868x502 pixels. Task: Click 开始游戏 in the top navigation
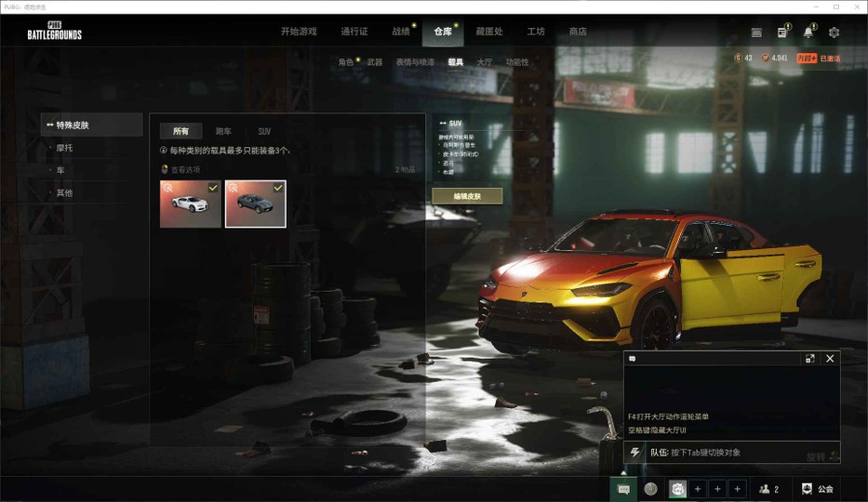tap(299, 32)
